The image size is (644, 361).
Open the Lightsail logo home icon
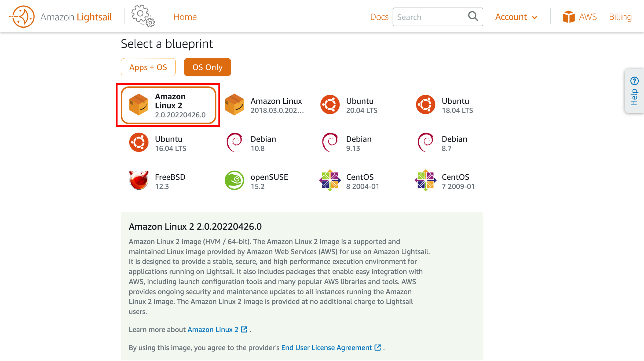[22, 17]
